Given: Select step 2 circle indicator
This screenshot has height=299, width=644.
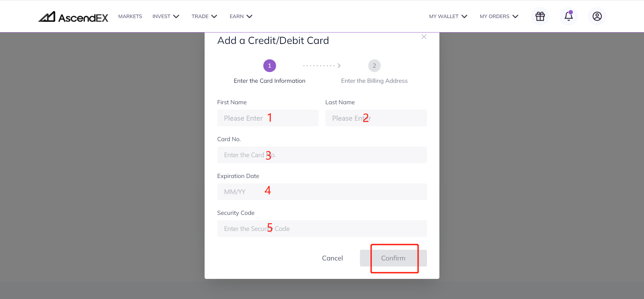Looking at the screenshot, I should (374, 66).
